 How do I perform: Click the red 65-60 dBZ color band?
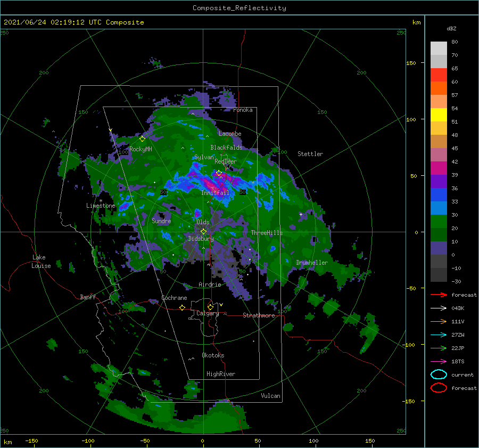tap(439, 75)
